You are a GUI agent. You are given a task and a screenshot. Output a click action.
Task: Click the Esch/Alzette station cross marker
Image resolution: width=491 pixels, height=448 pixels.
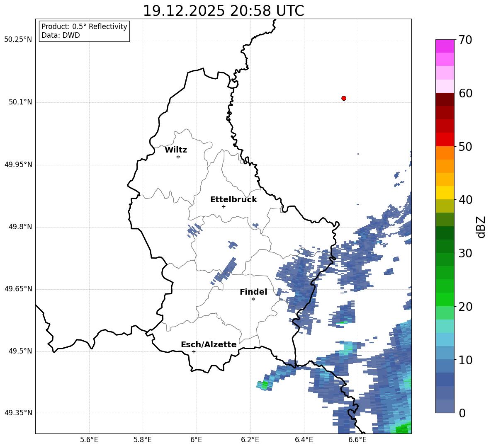194,351
